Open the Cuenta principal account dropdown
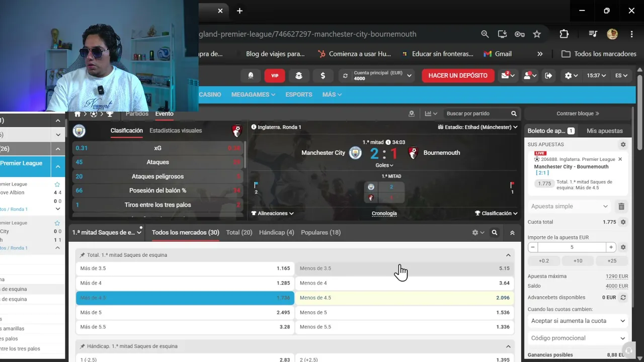 377,75
